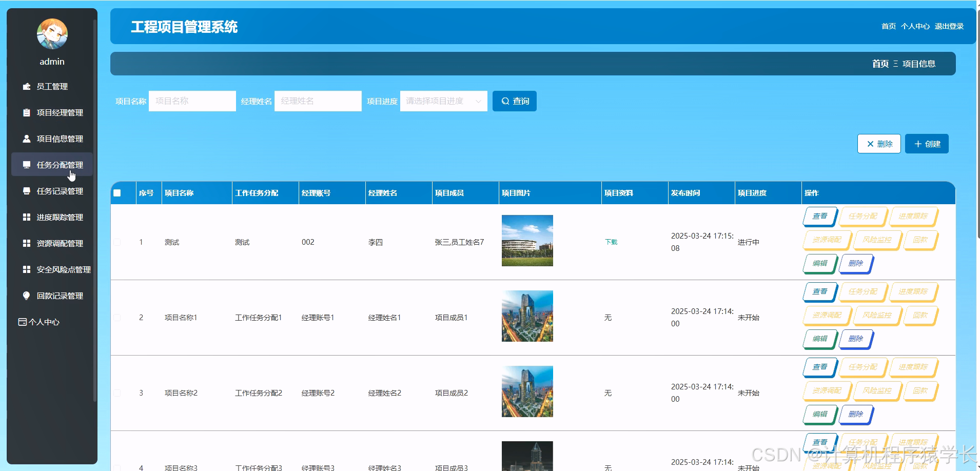Click cell text 张三,员工姓名7

[459, 242]
